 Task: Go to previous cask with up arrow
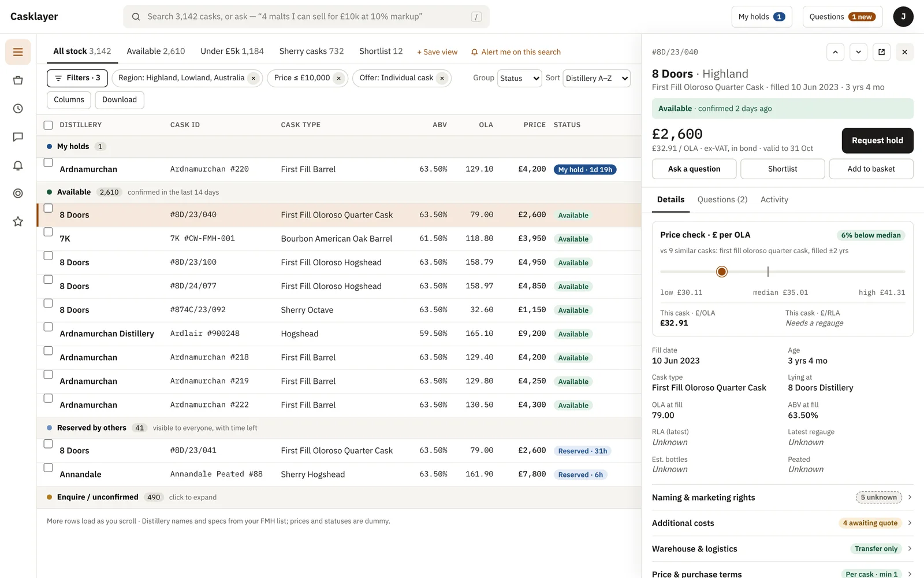[835, 52]
